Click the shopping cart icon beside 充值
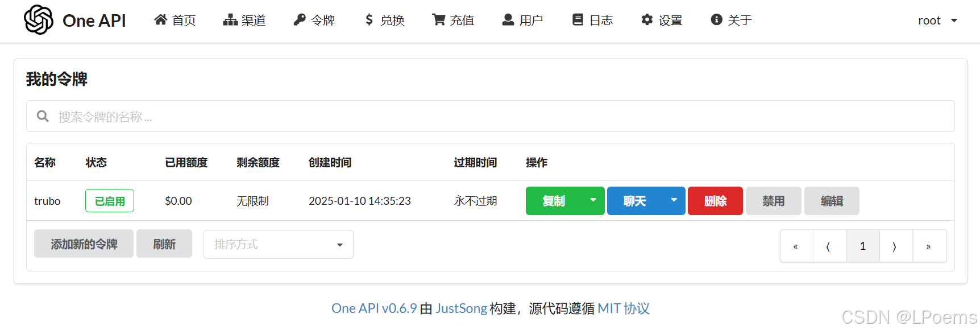 pyautogui.click(x=439, y=20)
